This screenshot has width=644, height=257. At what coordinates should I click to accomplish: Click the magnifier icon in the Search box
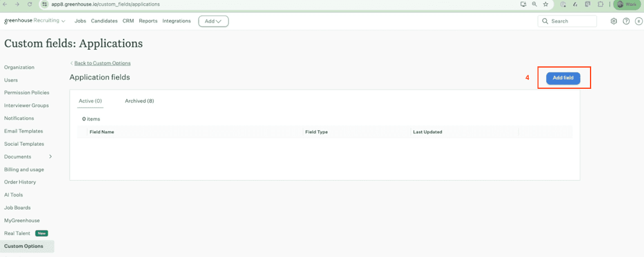(545, 21)
